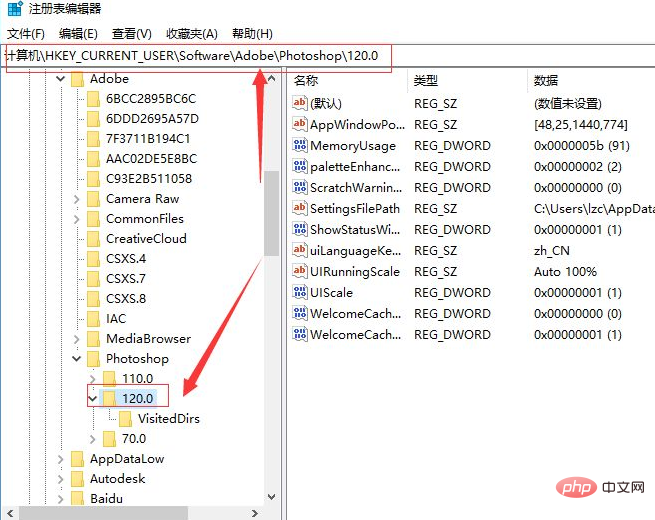The image size is (655, 520).
Task: Click the zh_CN data value
Action: click(x=551, y=250)
